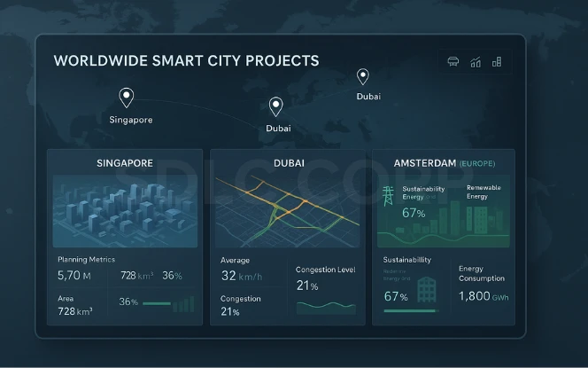
Task: Click the '36%' beside the green progress bar
Action: click(x=128, y=301)
